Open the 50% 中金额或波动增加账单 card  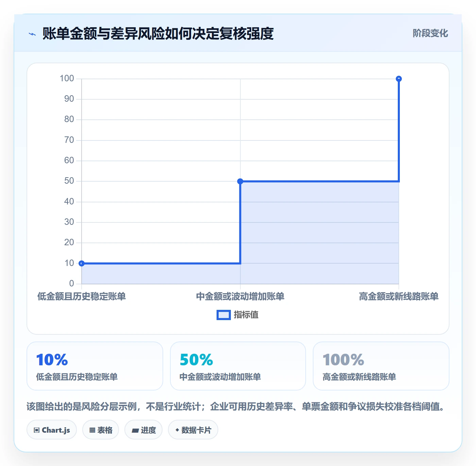point(238,366)
